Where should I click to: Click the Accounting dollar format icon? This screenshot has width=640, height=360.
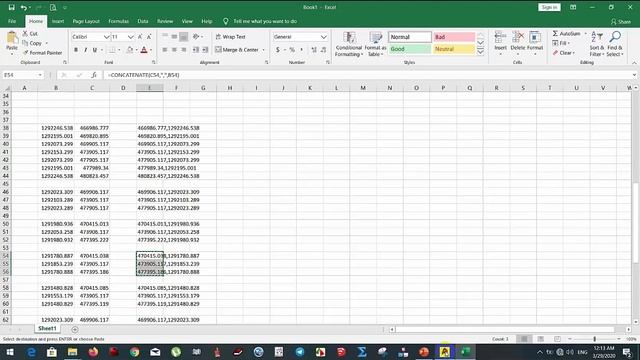pos(278,50)
